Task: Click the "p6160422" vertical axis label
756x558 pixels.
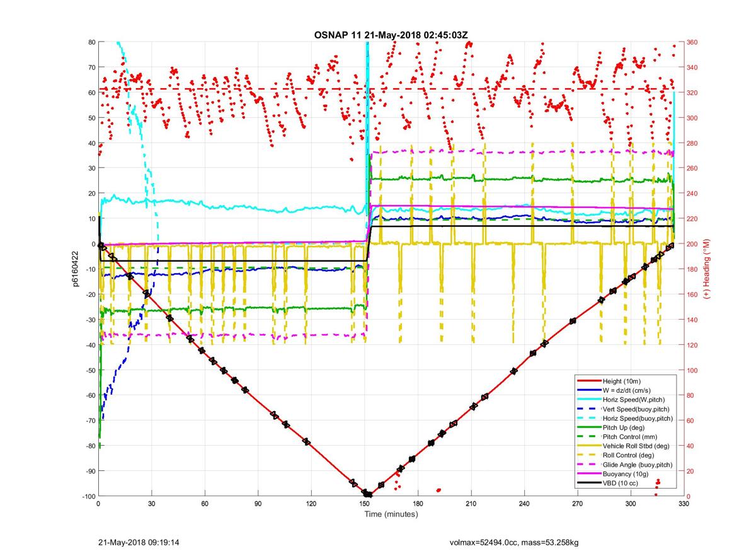Action: click(x=74, y=269)
